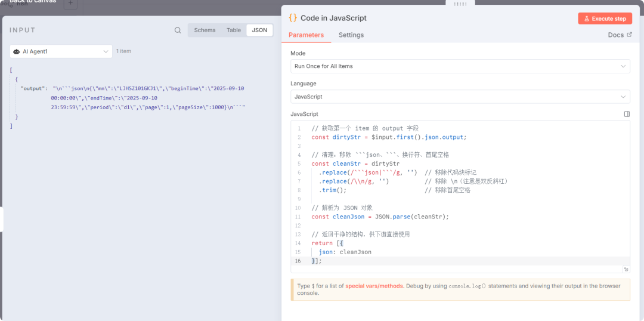This screenshot has height=321, width=644.
Task: Select the JSON input view tab
Action: [259, 30]
